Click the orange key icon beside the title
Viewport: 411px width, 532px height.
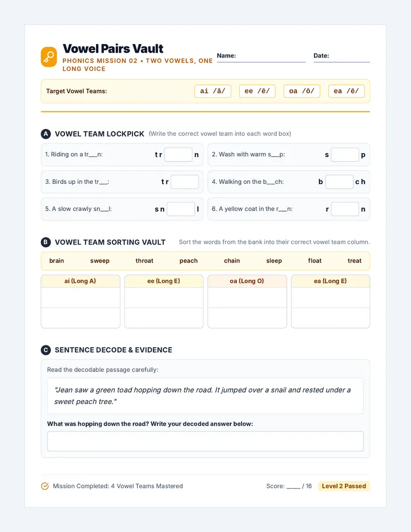49,57
